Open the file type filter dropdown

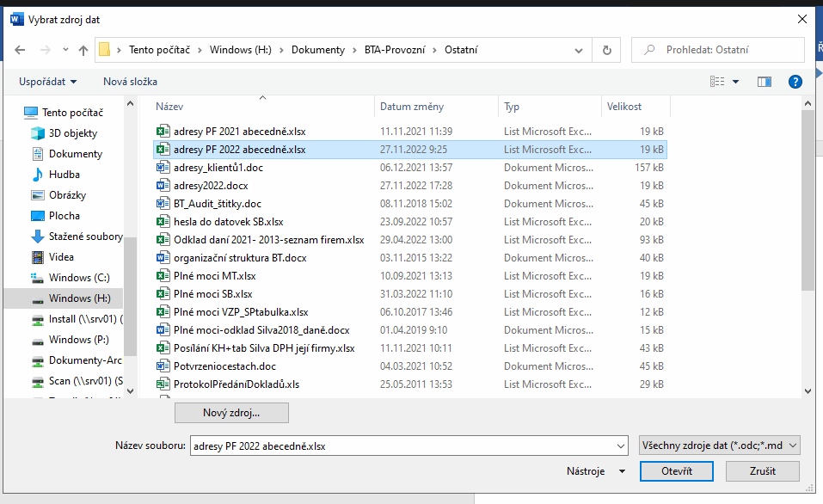[x=720, y=446]
